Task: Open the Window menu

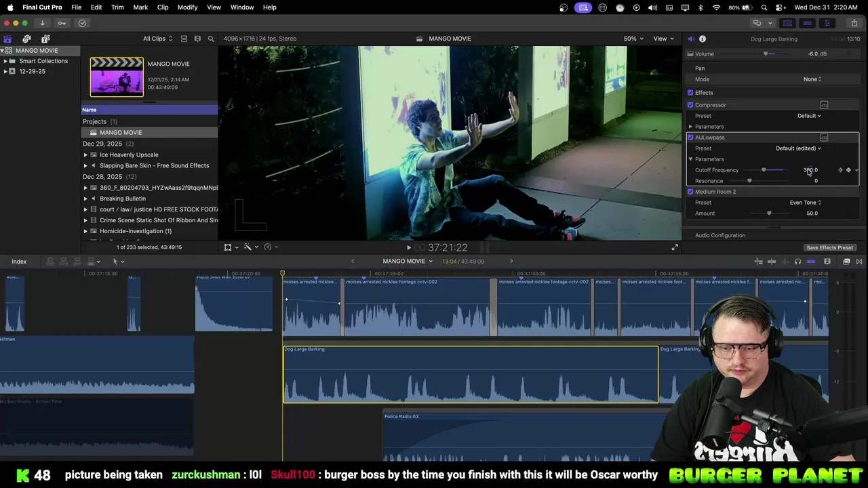Action: coord(242,7)
